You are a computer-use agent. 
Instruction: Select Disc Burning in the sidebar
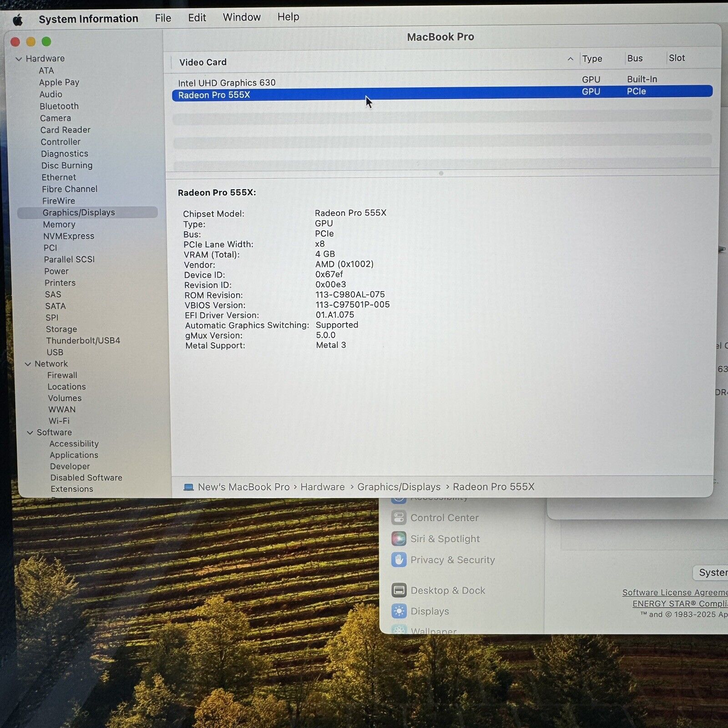tap(67, 166)
